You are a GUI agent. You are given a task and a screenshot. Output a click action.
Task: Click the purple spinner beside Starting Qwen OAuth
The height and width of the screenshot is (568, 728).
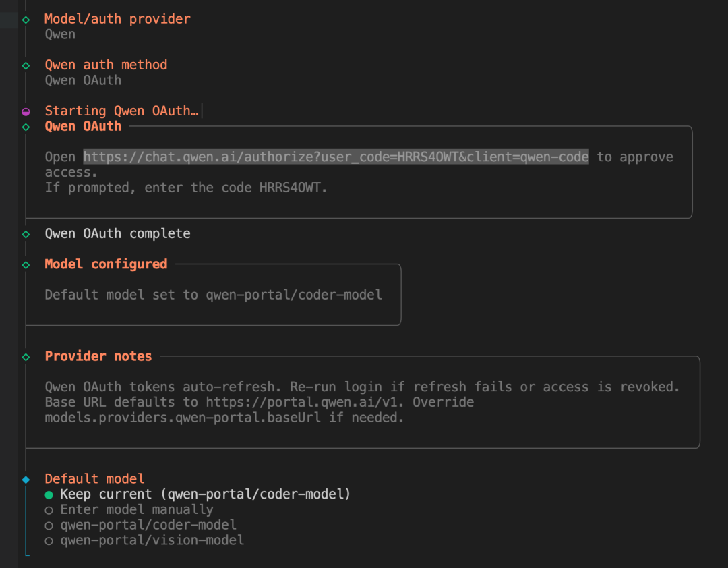26,111
